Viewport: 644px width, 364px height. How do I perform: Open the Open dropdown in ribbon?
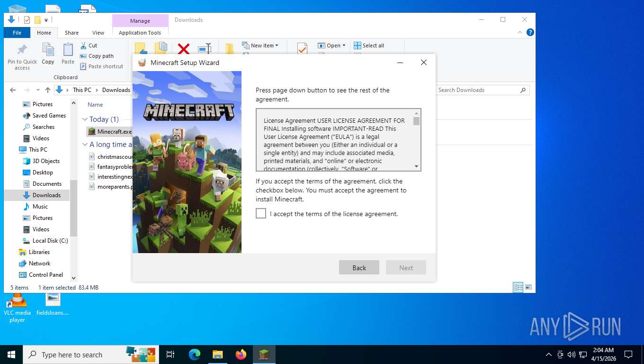[x=331, y=45]
